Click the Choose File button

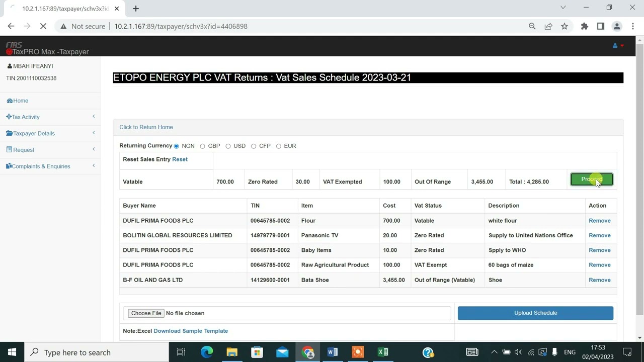[146, 313]
